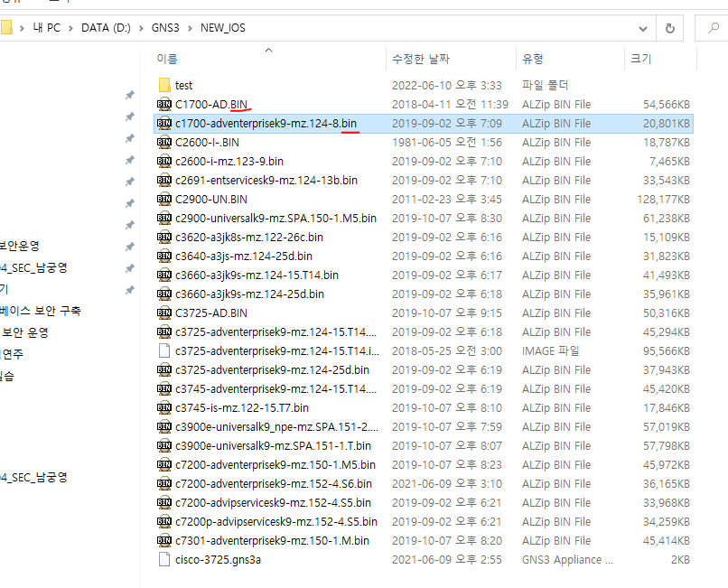The image size is (728, 588).
Task: Click the date 1981-06-05 오전 1:56
Action: tap(446, 142)
